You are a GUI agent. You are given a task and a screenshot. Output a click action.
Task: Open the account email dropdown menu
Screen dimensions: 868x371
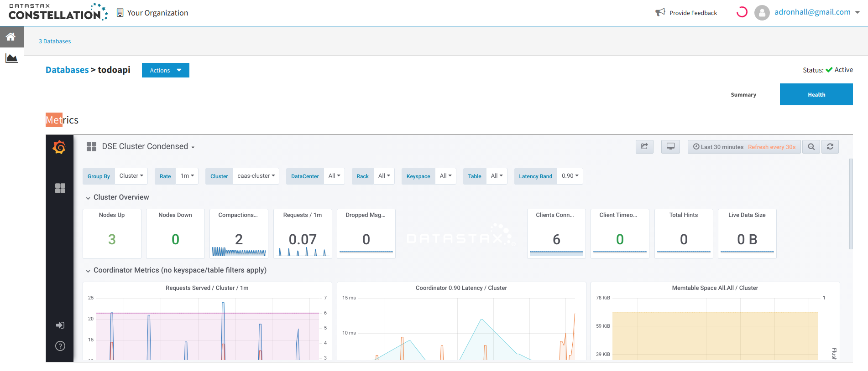coord(817,12)
